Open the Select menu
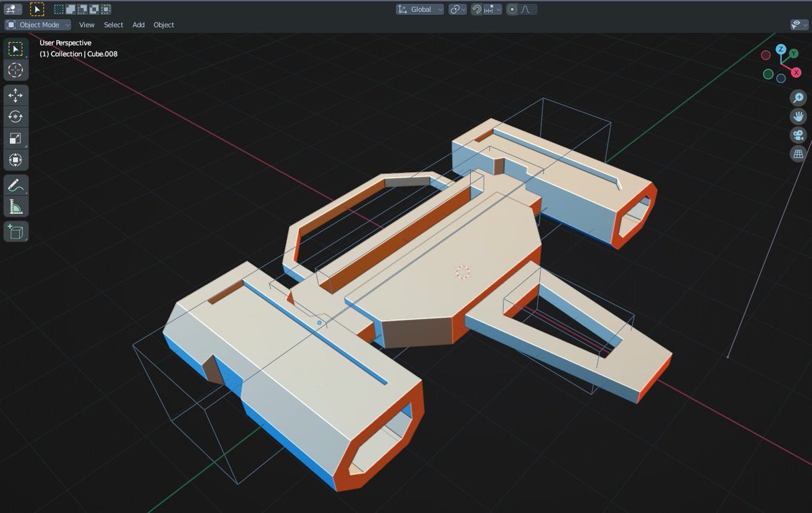 (114, 25)
